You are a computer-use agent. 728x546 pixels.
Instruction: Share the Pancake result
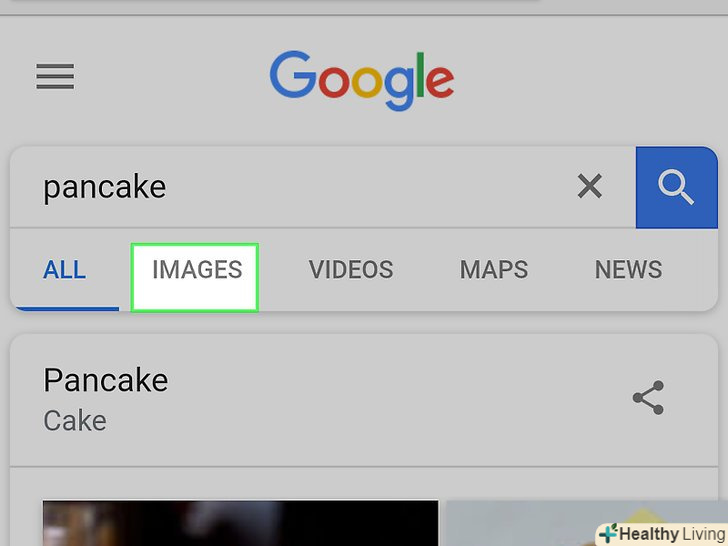pos(649,398)
